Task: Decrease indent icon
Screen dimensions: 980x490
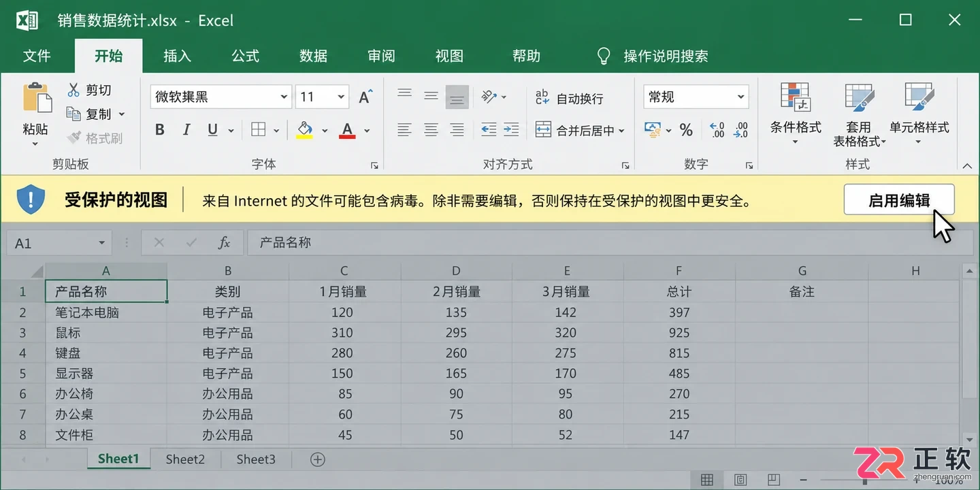Action: click(x=489, y=129)
